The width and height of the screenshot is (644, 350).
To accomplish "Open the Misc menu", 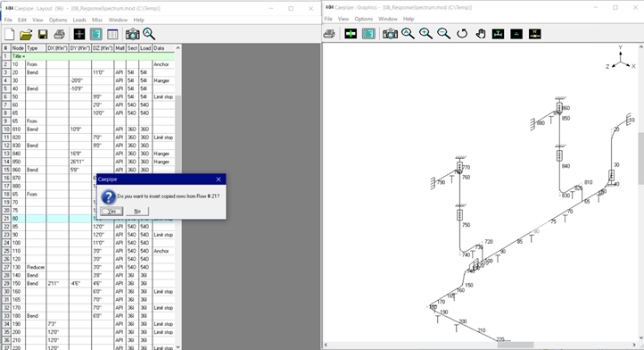I will 97,20.
